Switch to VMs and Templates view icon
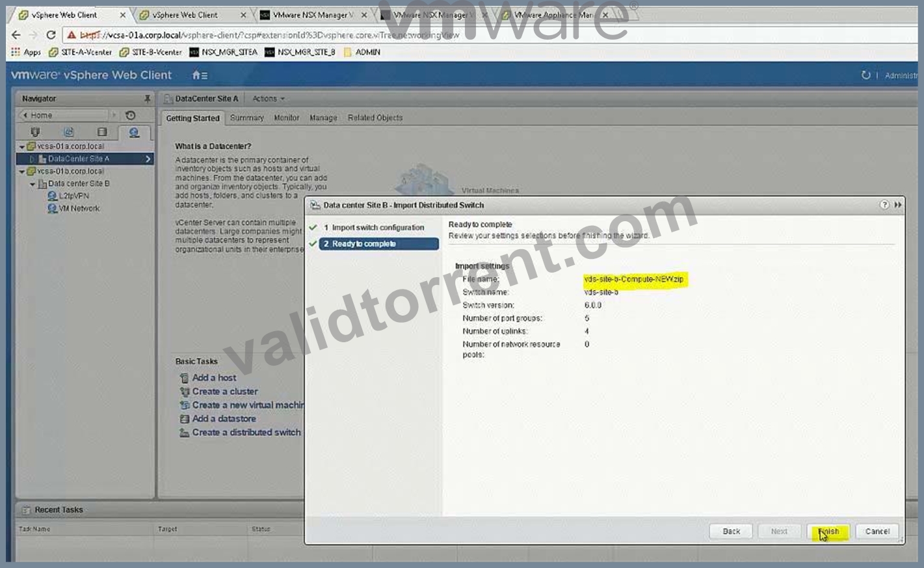 68,133
